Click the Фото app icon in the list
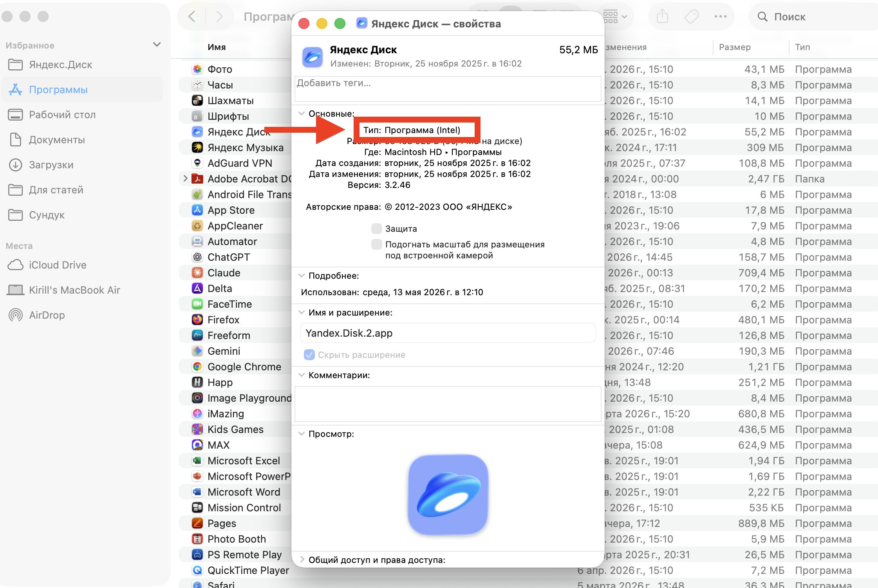This screenshot has width=878, height=588. tap(197, 69)
